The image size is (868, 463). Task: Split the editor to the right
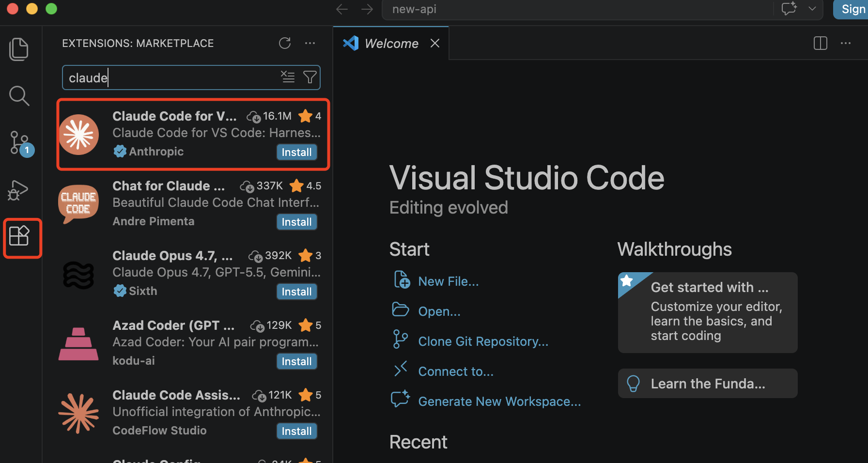coord(821,43)
